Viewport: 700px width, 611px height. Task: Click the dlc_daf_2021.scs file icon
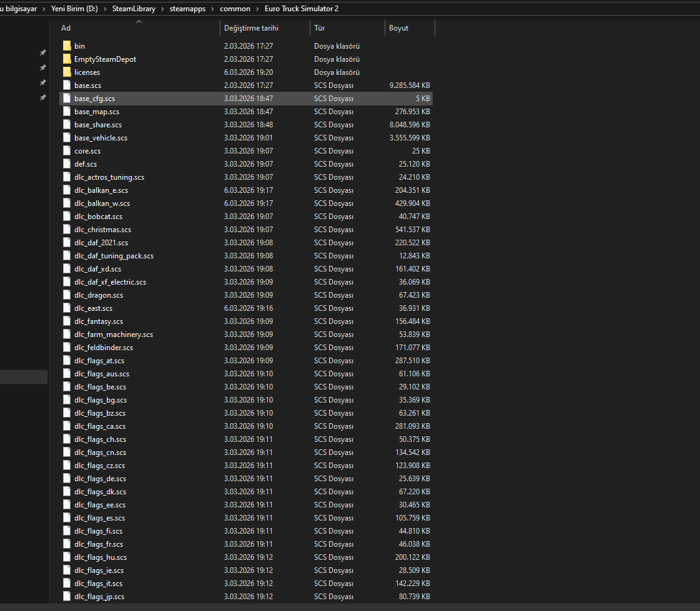coord(67,242)
